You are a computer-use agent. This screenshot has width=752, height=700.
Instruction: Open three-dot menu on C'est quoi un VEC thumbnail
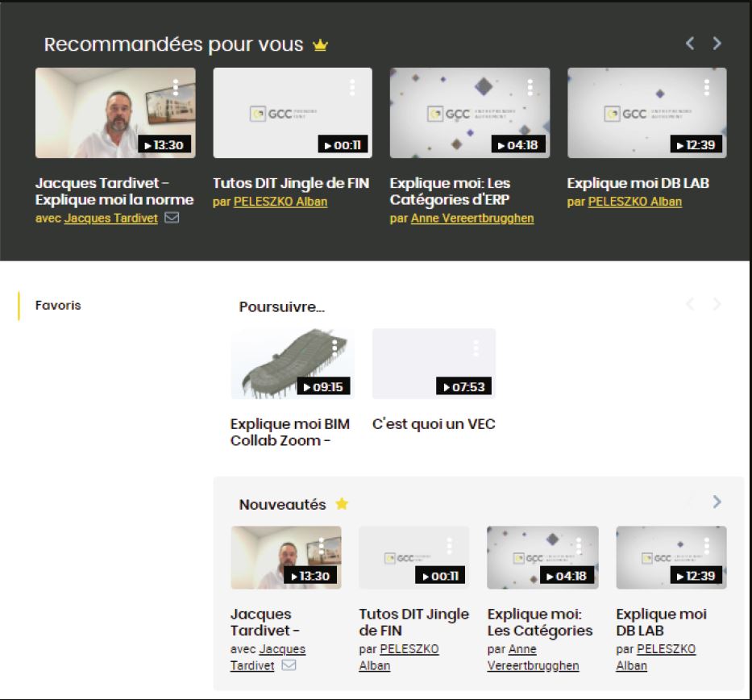point(476,348)
